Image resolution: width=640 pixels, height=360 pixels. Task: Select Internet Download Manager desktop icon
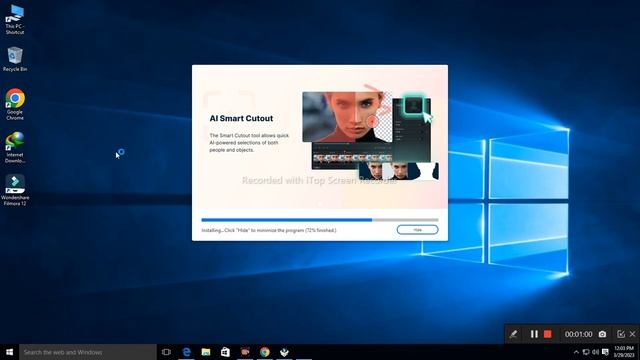coord(15,147)
